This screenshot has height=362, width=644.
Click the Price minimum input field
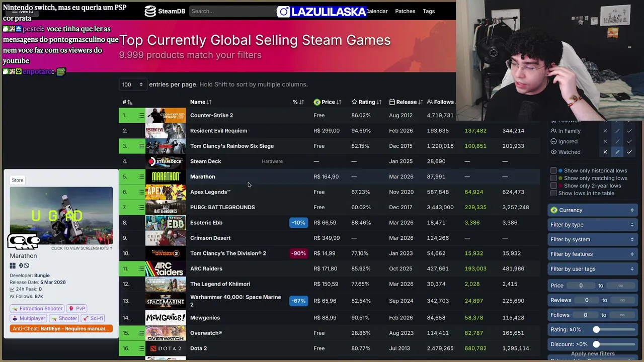(x=581, y=286)
